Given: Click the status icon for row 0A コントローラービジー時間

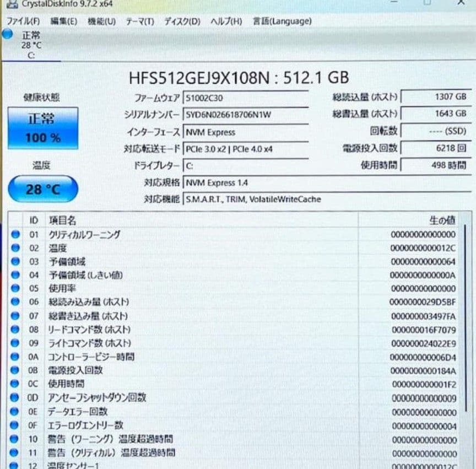Looking at the screenshot, I should tap(14, 357).
